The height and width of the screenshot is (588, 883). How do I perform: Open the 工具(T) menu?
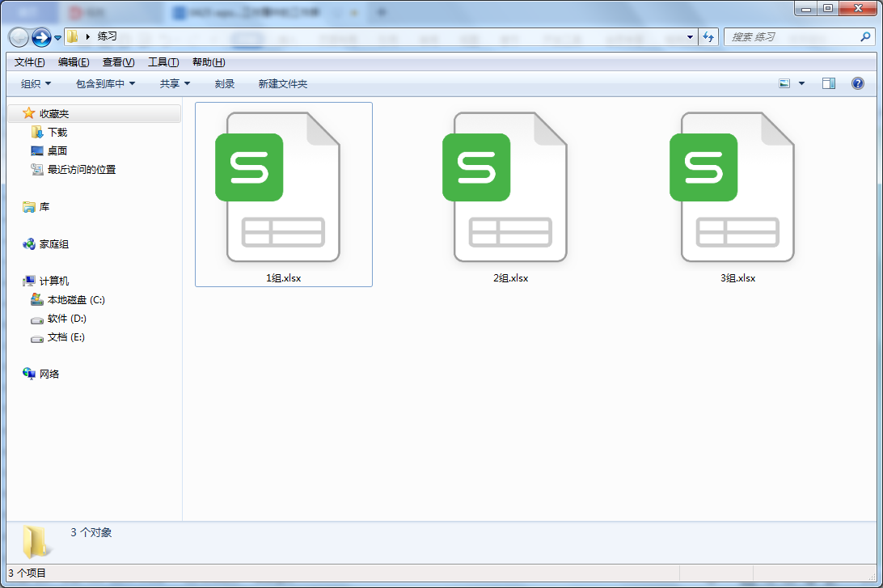pos(163,62)
